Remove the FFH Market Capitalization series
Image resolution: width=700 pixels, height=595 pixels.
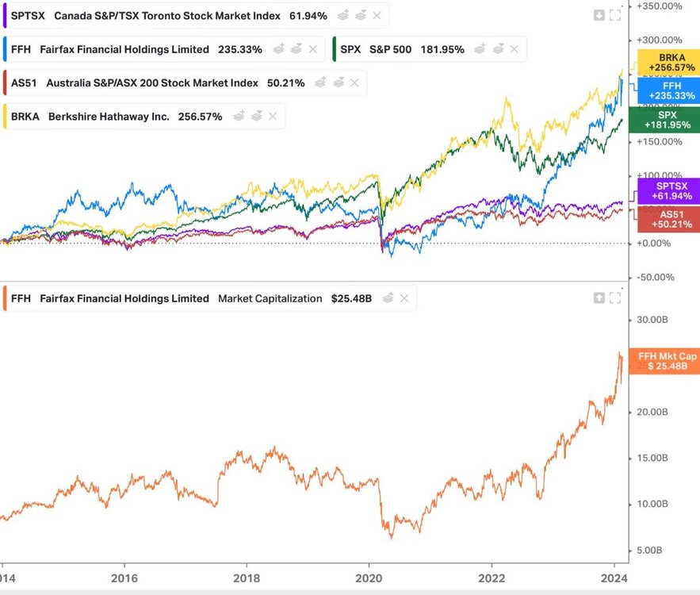pos(404,298)
